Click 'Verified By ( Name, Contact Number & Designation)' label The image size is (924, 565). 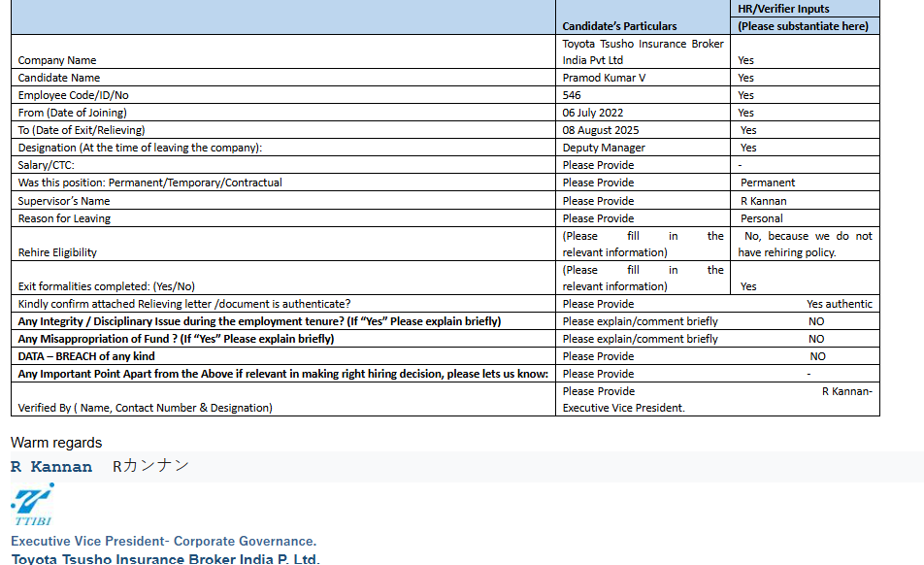pos(145,408)
